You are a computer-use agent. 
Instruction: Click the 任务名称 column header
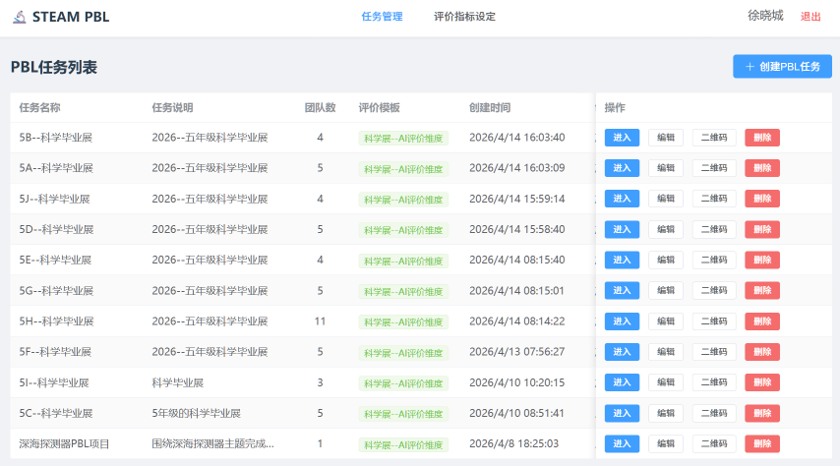pyautogui.click(x=40, y=108)
